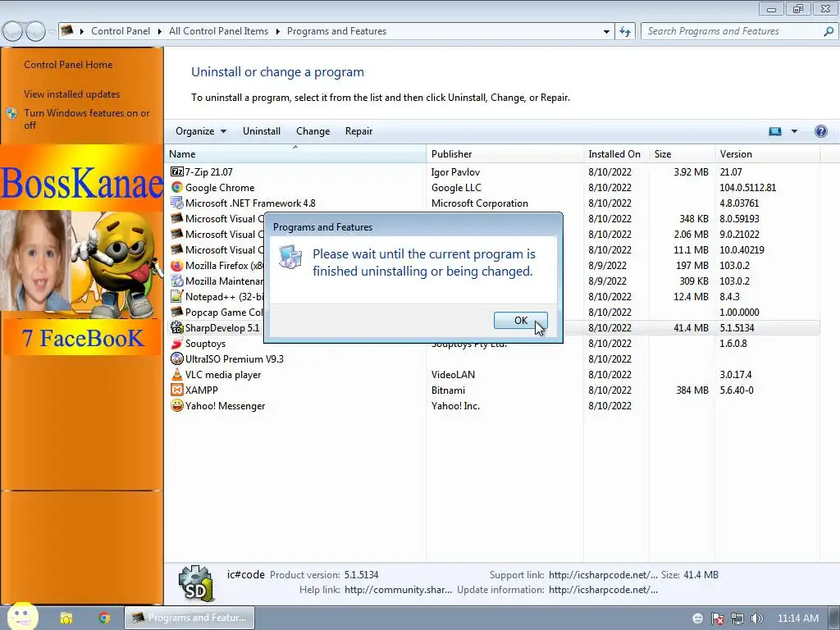
Task: Click the network tray icon
Action: [737, 619]
